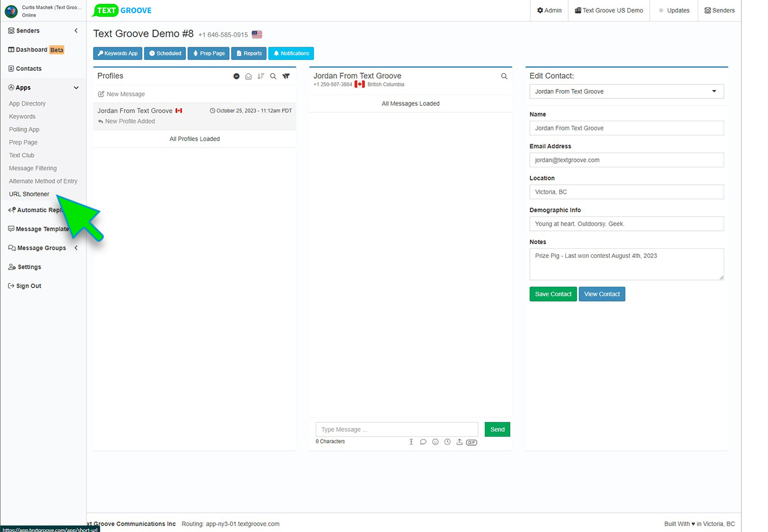
Task: Click the Canada flag under the conversation title
Action: (x=359, y=84)
